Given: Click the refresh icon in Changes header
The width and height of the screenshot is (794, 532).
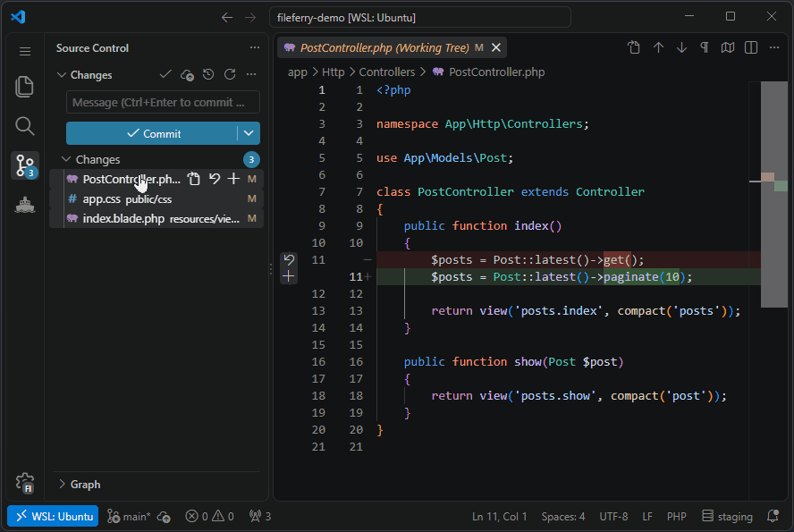Looking at the screenshot, I should tap(230, 74).
